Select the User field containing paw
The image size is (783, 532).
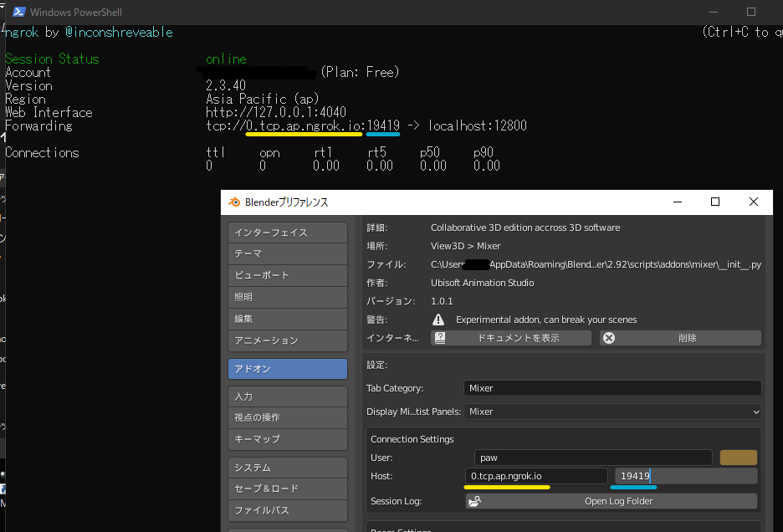tap(592, 458)
